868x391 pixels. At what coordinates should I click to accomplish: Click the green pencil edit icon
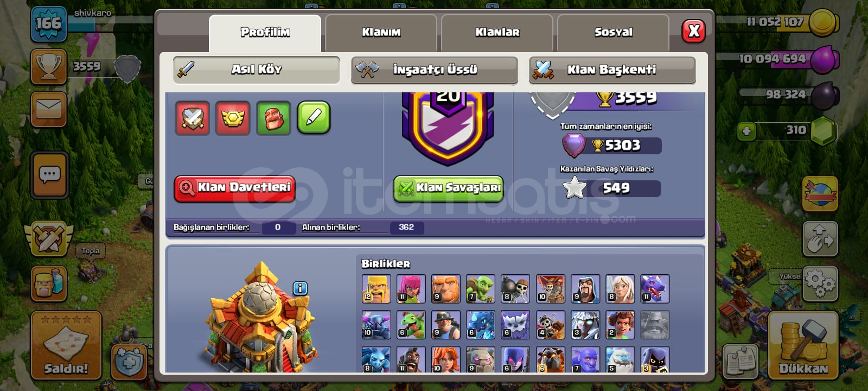click(314, 117)
